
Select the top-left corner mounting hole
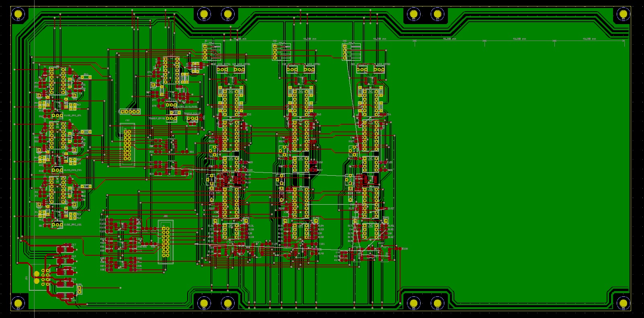click(x=18, y=14)
